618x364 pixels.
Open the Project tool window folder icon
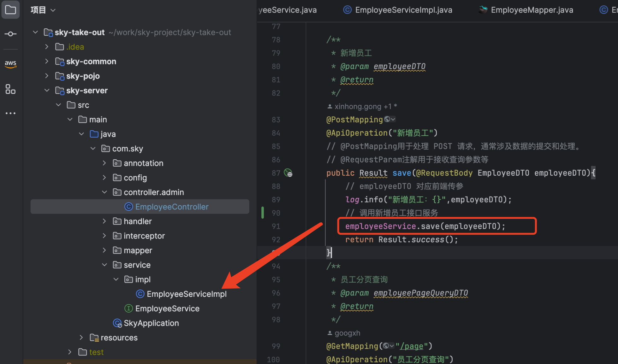[10, 10]
